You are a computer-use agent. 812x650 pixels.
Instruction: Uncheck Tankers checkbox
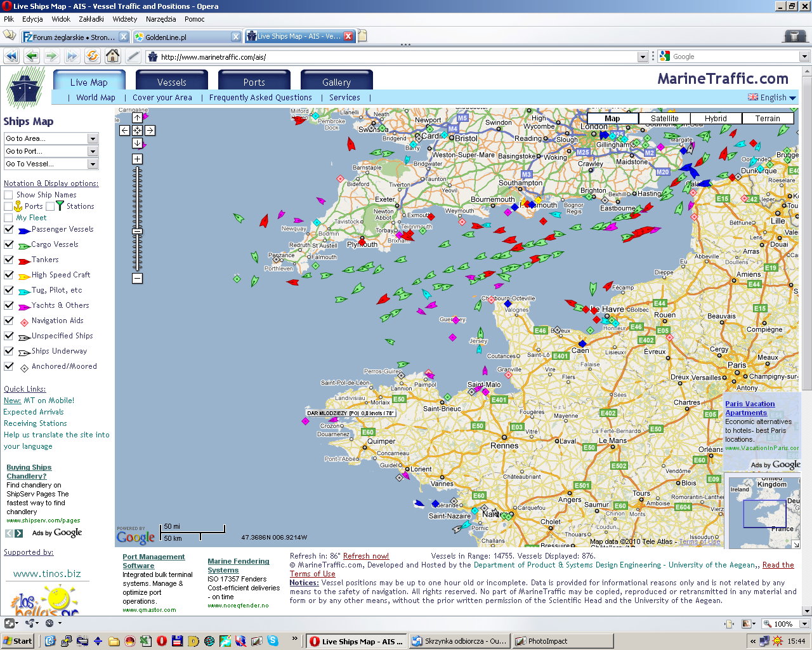tap(8, 260)
